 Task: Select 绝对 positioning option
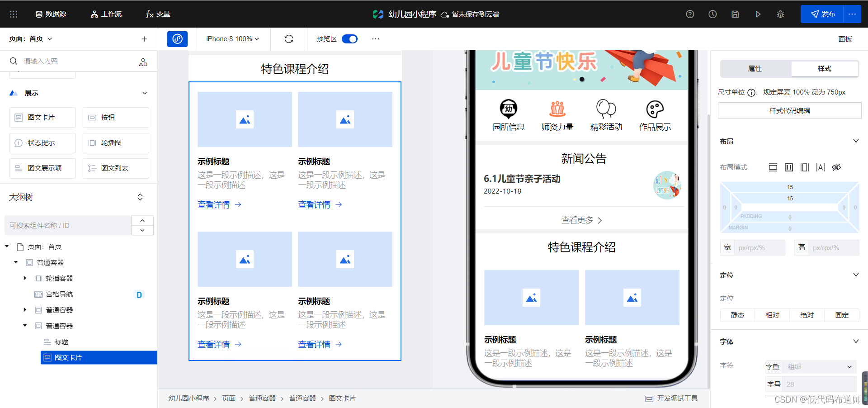tap(807, 315)
